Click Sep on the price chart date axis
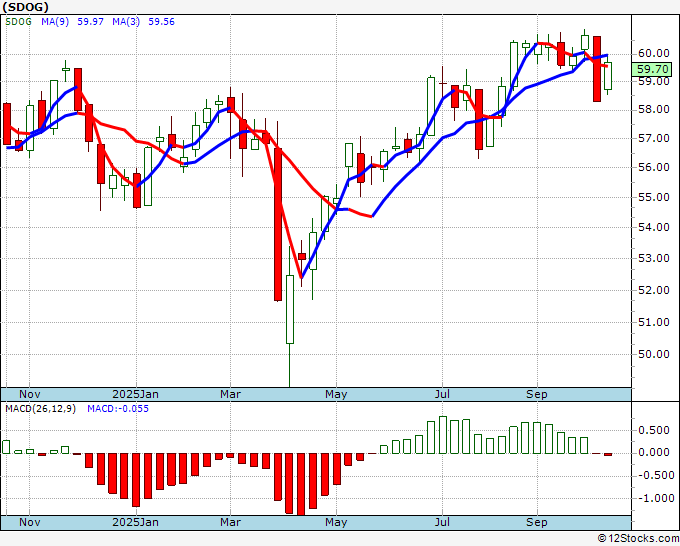 [536, 394]
